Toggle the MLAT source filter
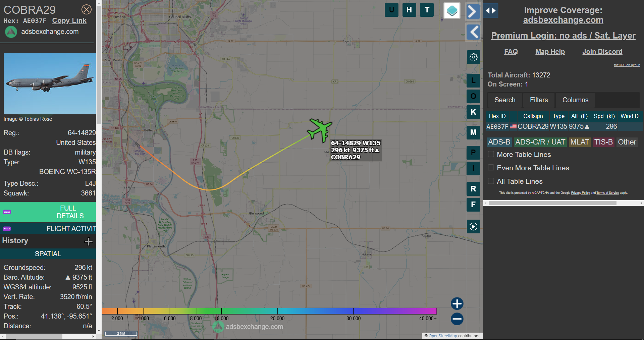Screen dimensions: 644x340 tap(580, 142)
